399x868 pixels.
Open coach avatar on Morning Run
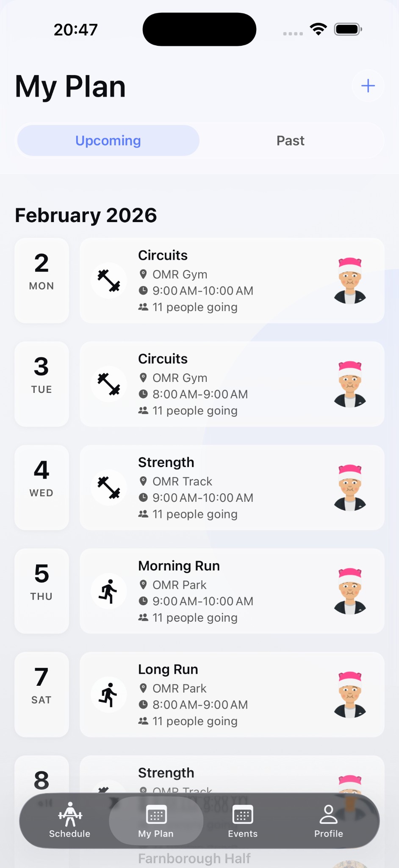coord(350,591)
